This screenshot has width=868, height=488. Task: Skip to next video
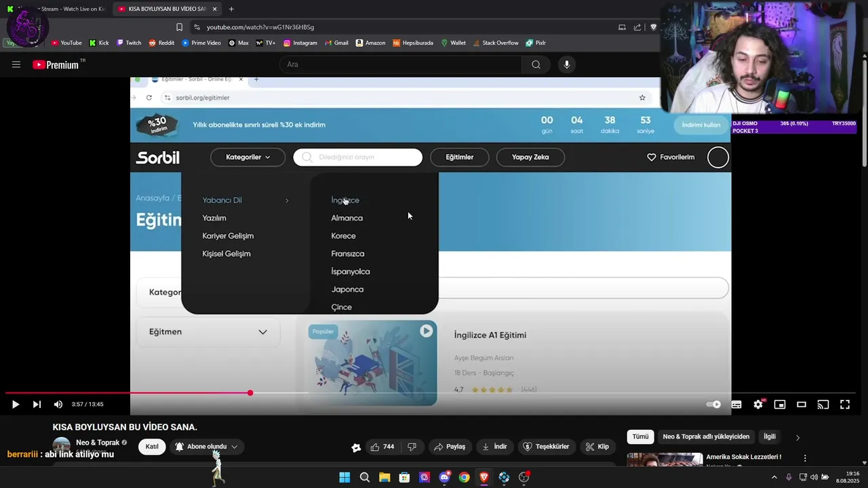[x=37, y=405]
